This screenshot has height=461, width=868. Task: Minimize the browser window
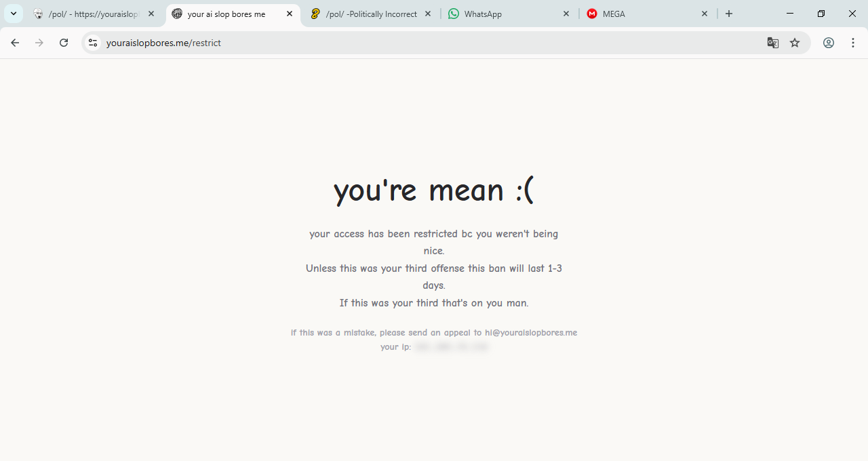coord(790,14)
